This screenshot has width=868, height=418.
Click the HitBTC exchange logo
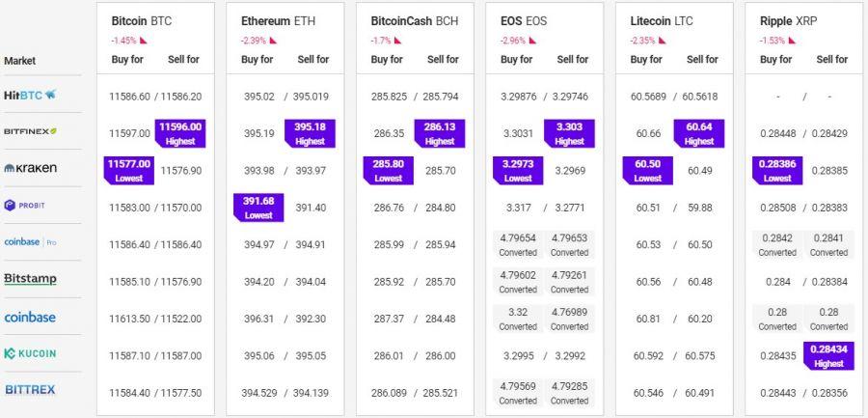[x=30, y=95]
